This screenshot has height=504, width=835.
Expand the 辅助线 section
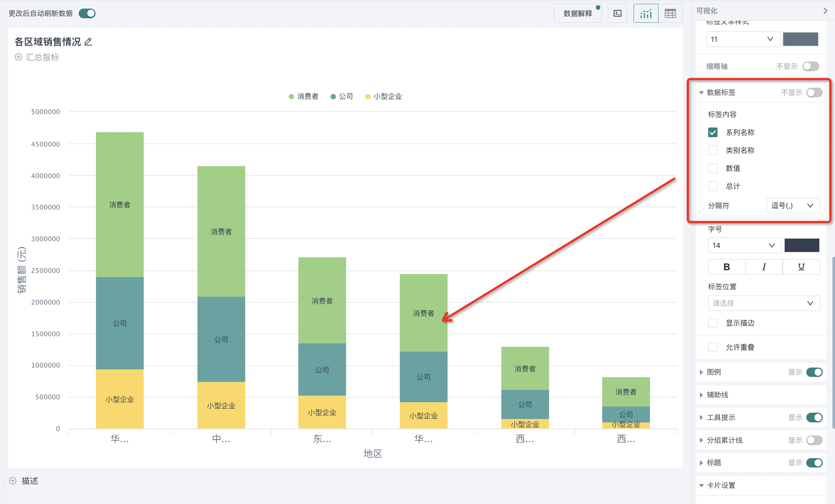pos(717,394)
